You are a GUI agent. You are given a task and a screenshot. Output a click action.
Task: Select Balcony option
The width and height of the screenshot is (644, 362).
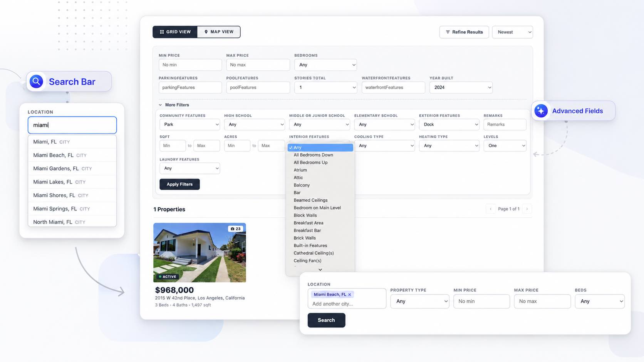[320, 185]
